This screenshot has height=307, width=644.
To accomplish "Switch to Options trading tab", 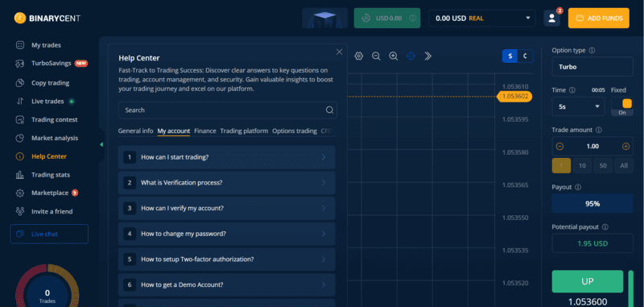I will click(x=295, y=131).
